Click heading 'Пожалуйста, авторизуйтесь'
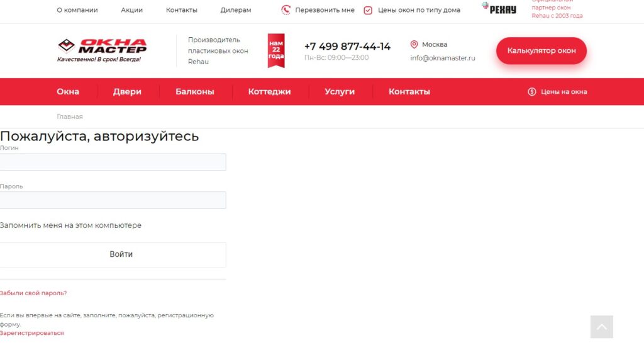The width and height of the screenshot is (644, 350). 99,136
